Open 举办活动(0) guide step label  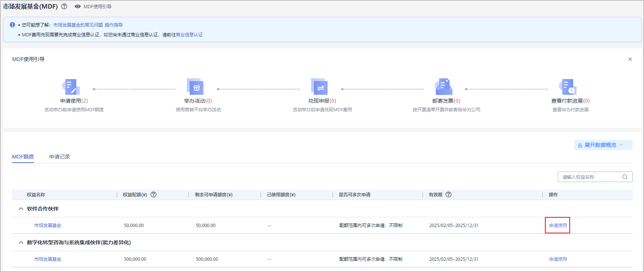[x=198, y=101]
